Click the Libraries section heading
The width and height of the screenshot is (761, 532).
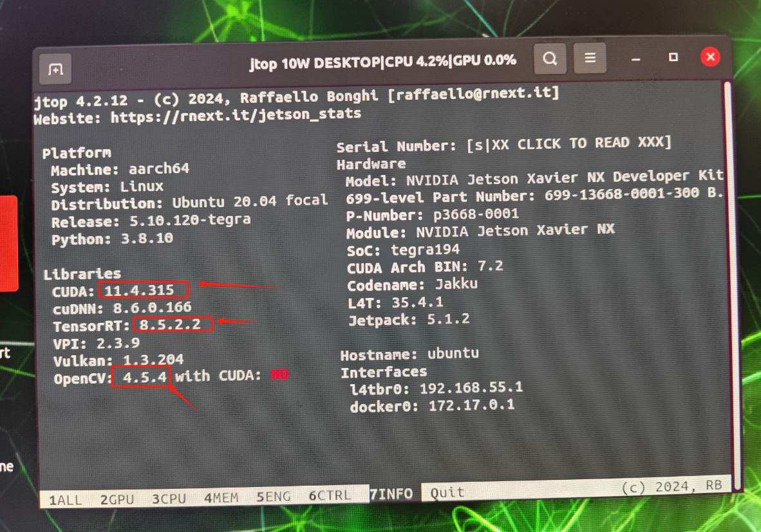[x=82, y=273]
